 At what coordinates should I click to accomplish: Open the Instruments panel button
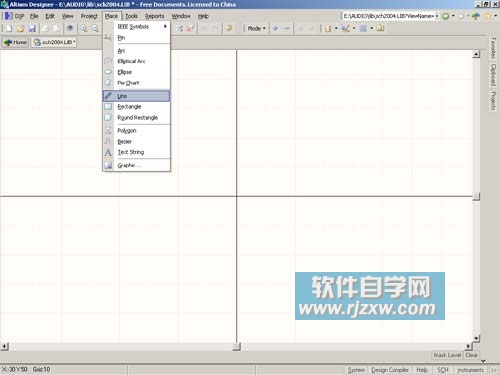(x=470, y=370)
